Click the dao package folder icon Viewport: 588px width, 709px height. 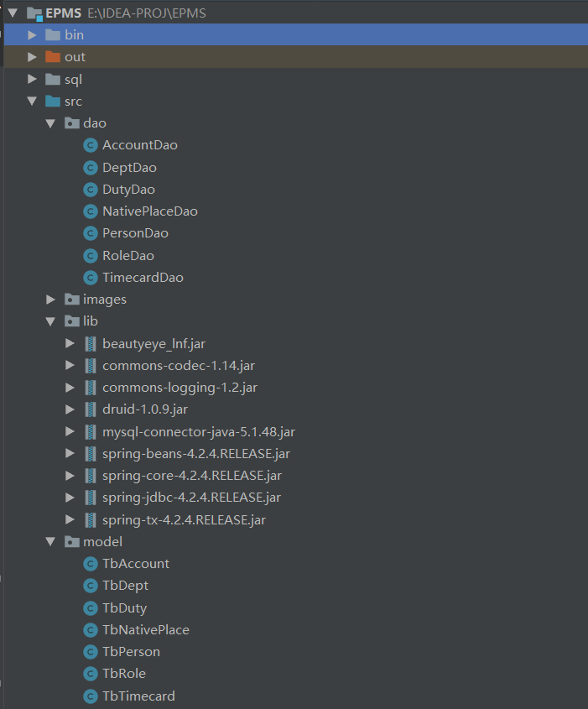[x=71, y=123]
